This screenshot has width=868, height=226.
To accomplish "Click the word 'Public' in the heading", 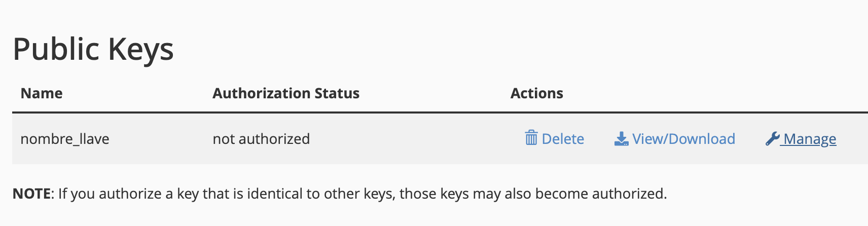I will coord(56,49).
